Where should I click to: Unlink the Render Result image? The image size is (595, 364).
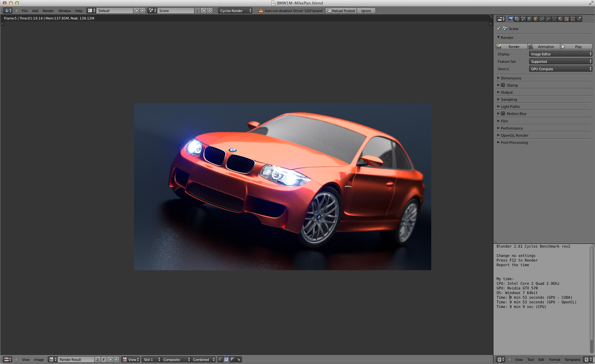pyautogui.click(x=116, y=359)
